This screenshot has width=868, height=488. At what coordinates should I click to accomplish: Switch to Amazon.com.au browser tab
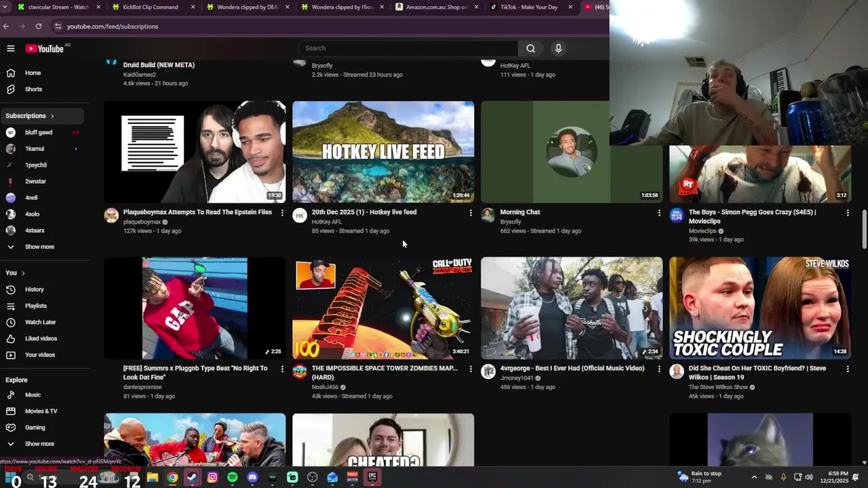pyautogui.click(x=437, y=7)
